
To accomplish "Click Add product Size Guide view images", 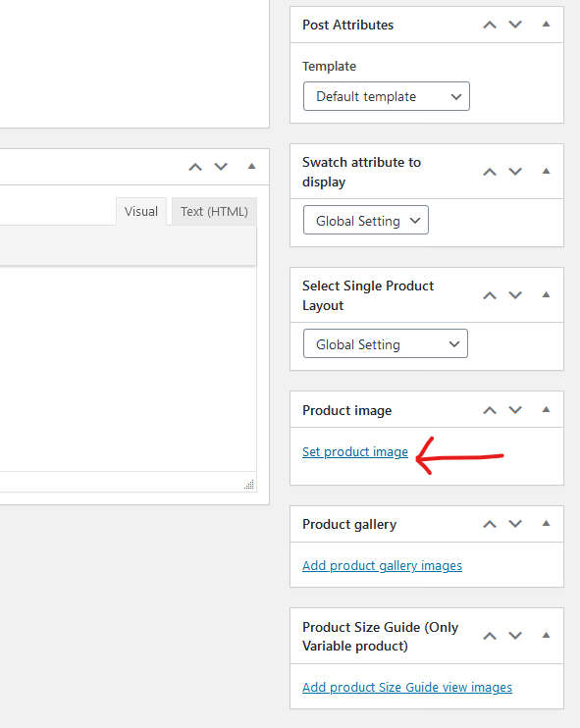I will click(x=407, y=687).
